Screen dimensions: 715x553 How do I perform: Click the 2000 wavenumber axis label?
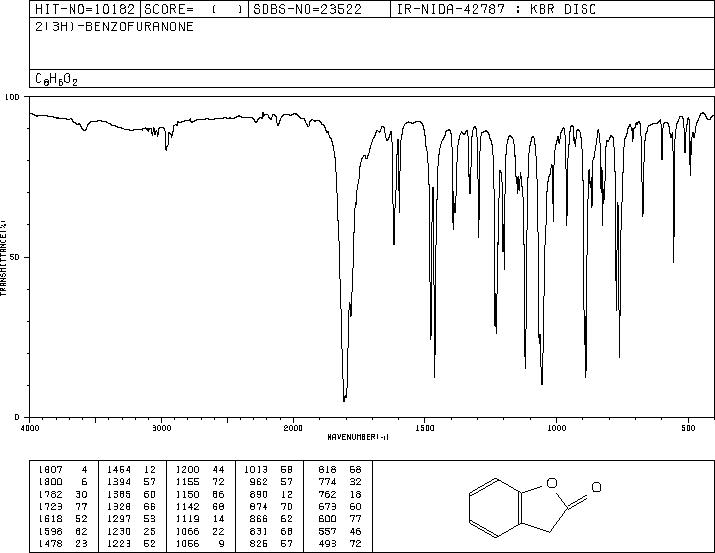pyautogui.click(x=293, y=428)
